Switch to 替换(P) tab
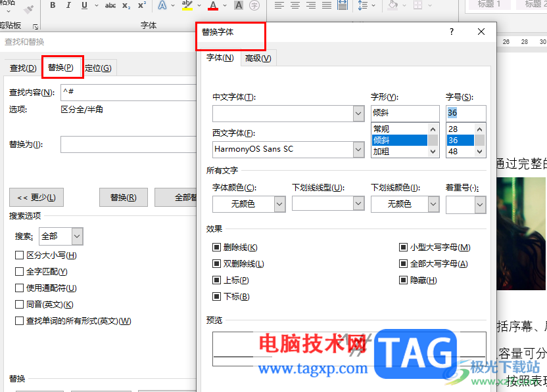The height and width of the screenshot is (392, 547). click(x=60, y=67)
